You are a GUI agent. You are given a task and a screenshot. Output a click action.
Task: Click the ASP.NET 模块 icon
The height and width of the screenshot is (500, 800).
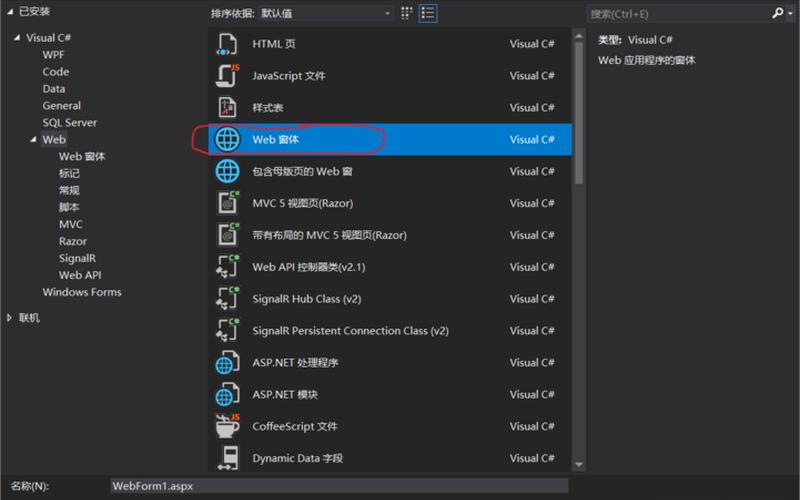227,394
